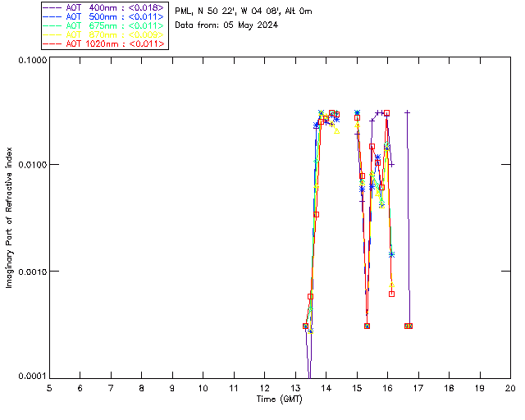Image resolution: width=525 pixels, height=420 pixels.
Task: Click the AOT 500nm legend entry
Action: [x=104, y=16]
